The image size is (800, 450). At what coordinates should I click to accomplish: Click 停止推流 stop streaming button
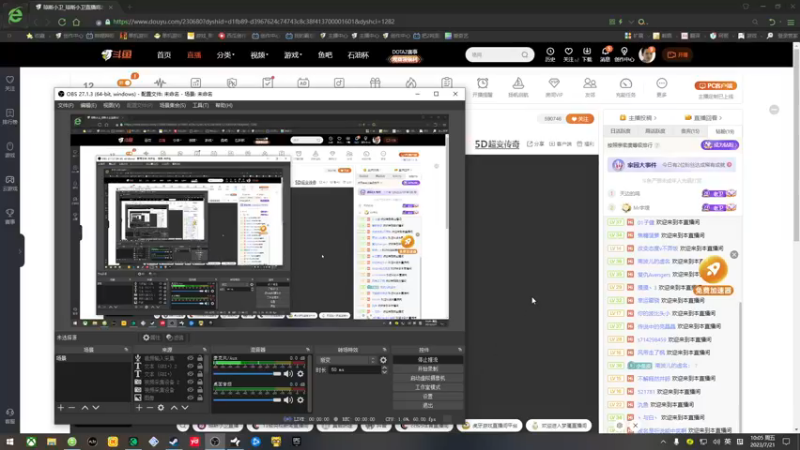coord(428,360)
